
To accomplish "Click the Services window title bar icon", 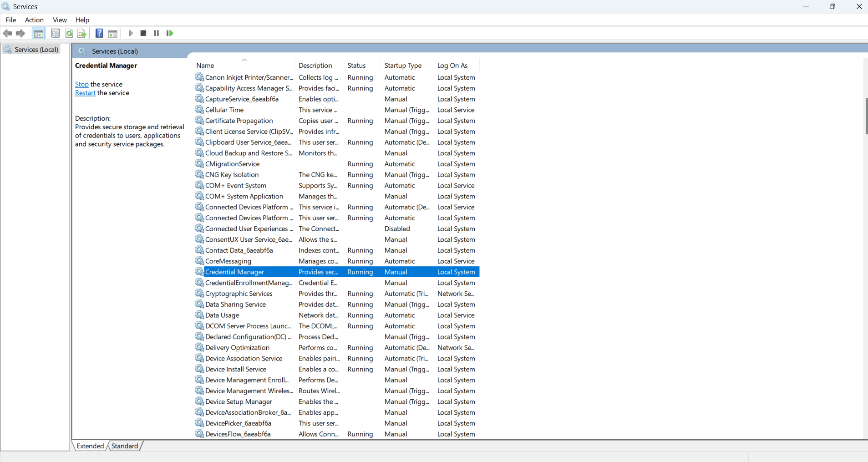I will coord(6,6).
